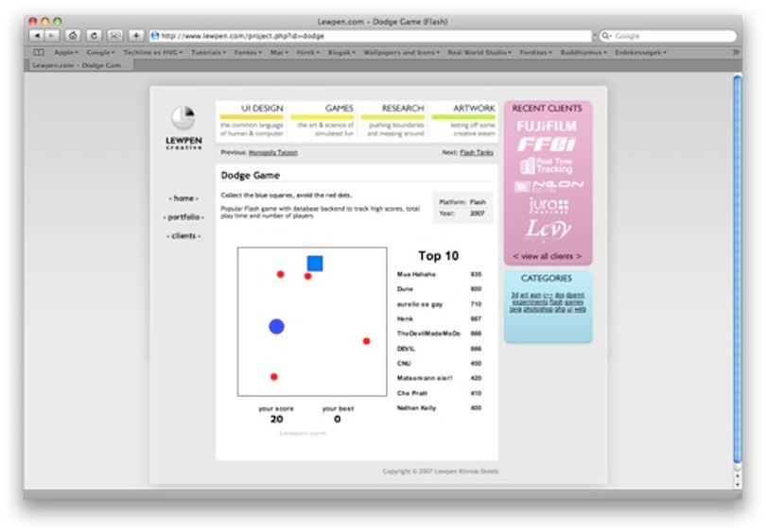Click the add bookmark plus icon

point(136,36)
